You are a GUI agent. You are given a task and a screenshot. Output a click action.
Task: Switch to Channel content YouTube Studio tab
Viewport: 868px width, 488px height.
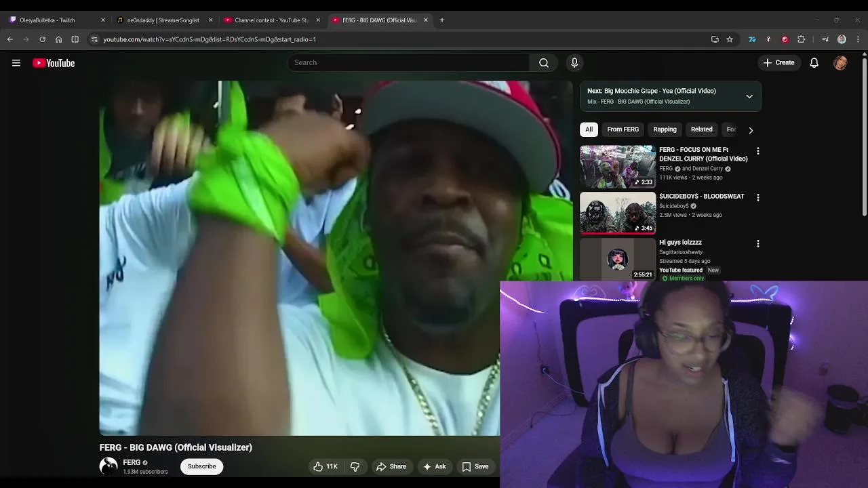[x=271, y=20]
